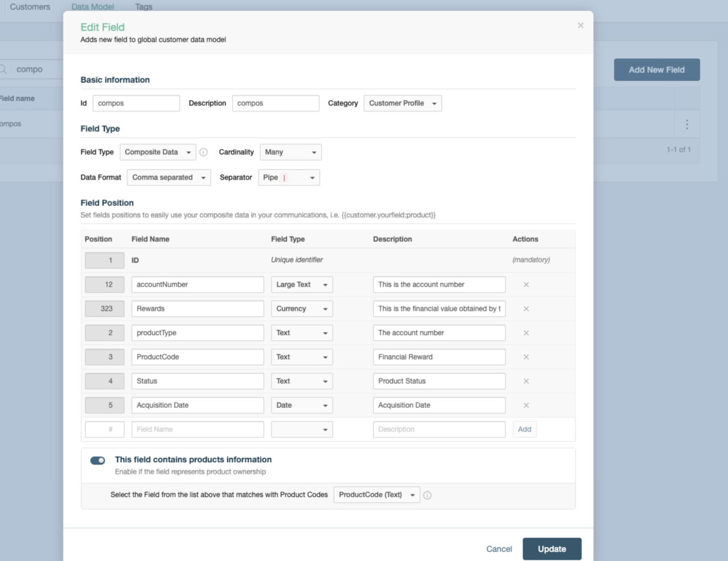Viewport: 728px width, 561px height.
Task: Open the Tags tab
Action: click(144, 7)
